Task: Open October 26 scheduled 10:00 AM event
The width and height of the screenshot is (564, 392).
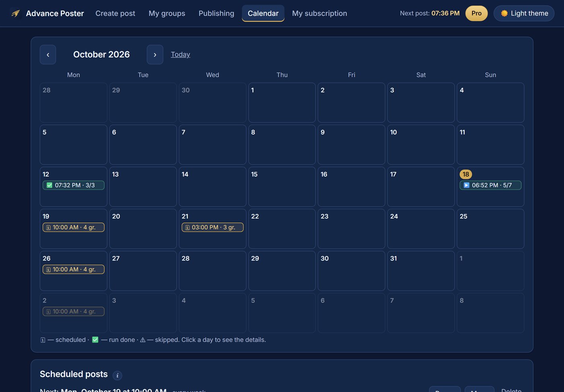Action: (x=73, y=270)
